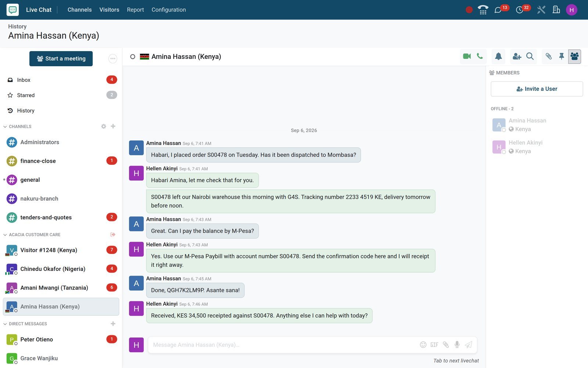Viewport: 588px width, 368px height.
Task: Start a voice call using phone icon
Action: 480,56
